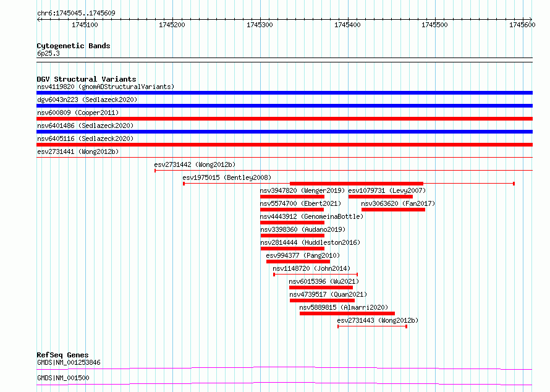Viewport: 550px width, 392px height.
Task: Click the blue bar under dgv6043n223
Action: (x=284, y=106)
